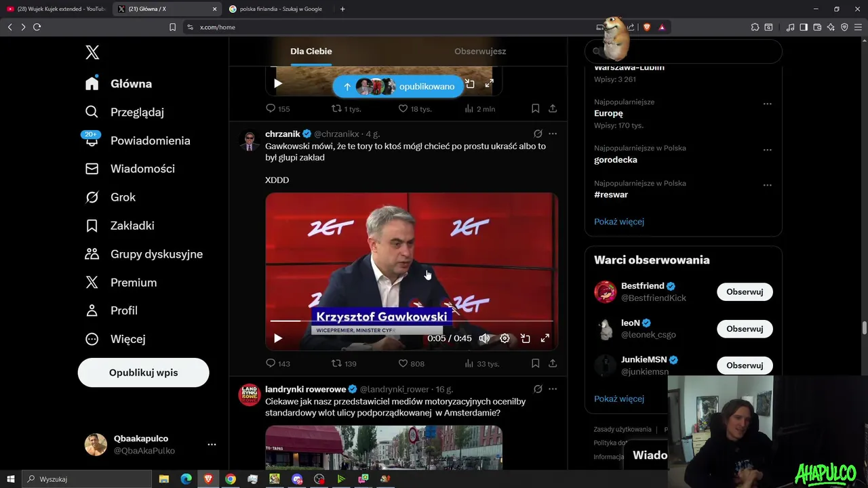Open more options on landrynki rowerowe post
This screenshot has height=488, width=868.
553,389
